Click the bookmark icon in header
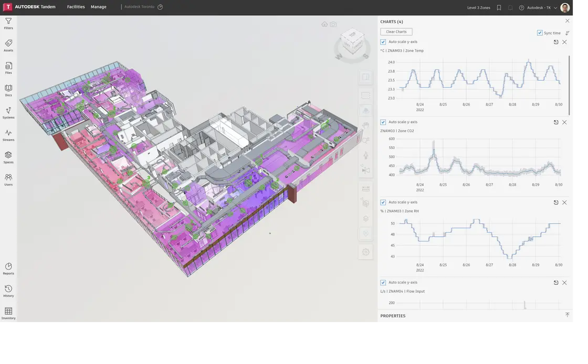The width and height of the screenshot is (588, 364). (499, 7)
